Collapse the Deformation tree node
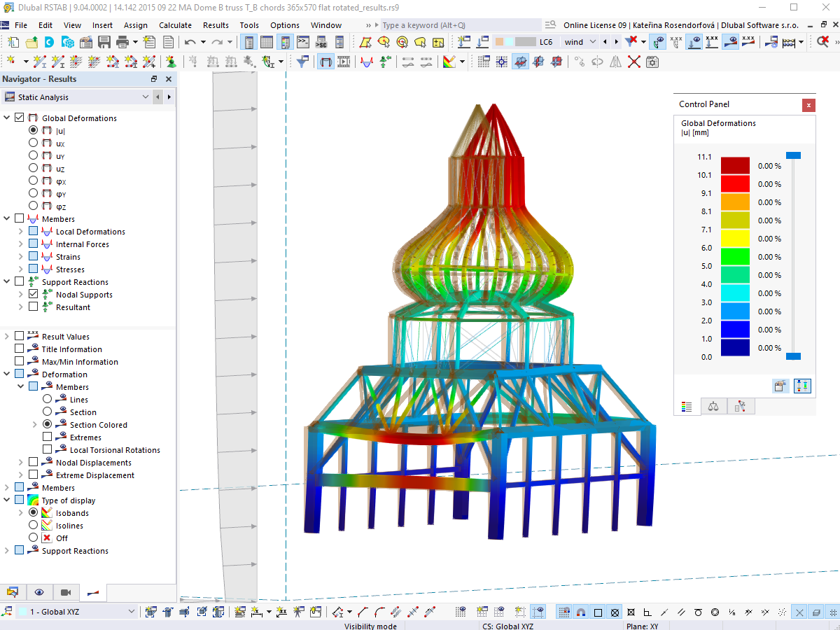 pyautogui.click(x=7, y=374)
